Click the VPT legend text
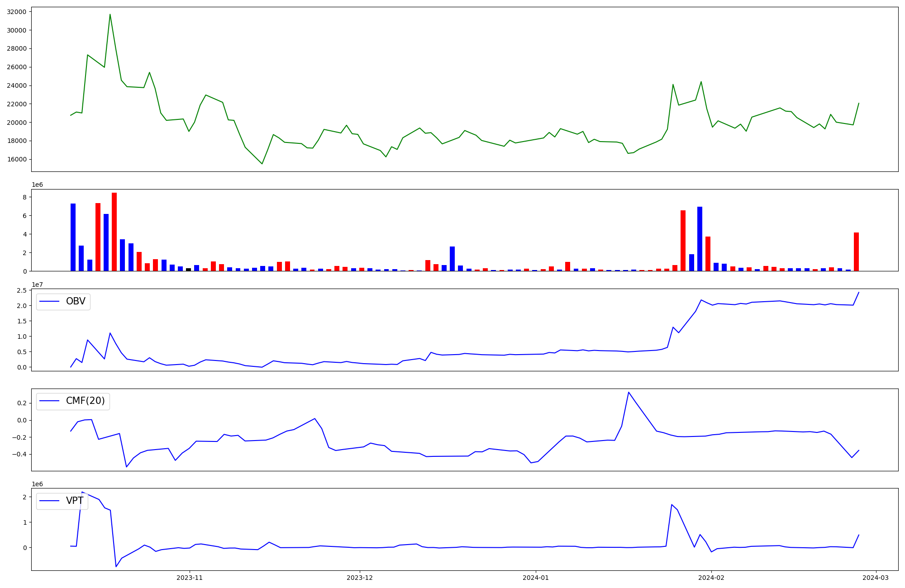The width and height of the screenshot is (905, 588). (75, 501)
